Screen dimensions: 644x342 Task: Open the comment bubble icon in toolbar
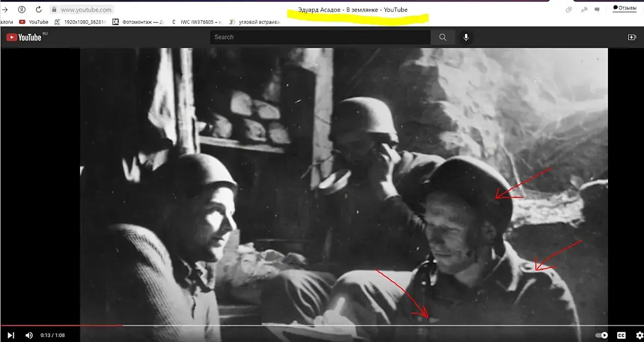(x=597, y=9)
